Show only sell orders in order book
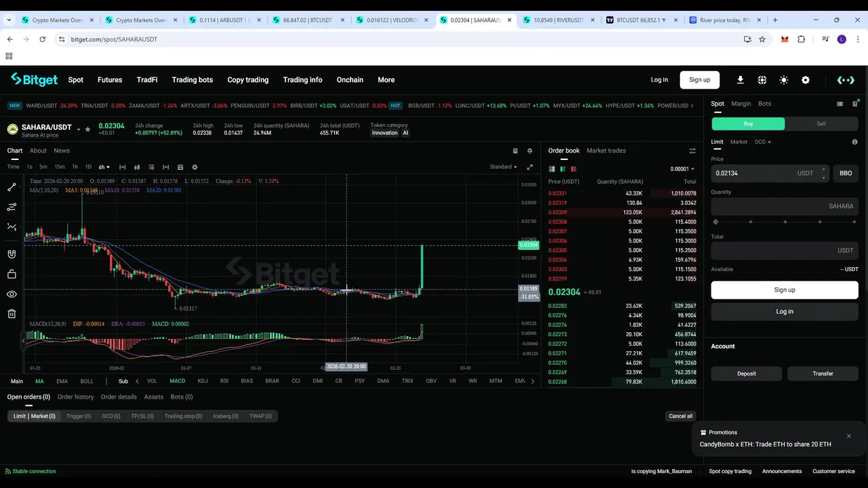The image size is (868, 488). [x=574, y=169]
